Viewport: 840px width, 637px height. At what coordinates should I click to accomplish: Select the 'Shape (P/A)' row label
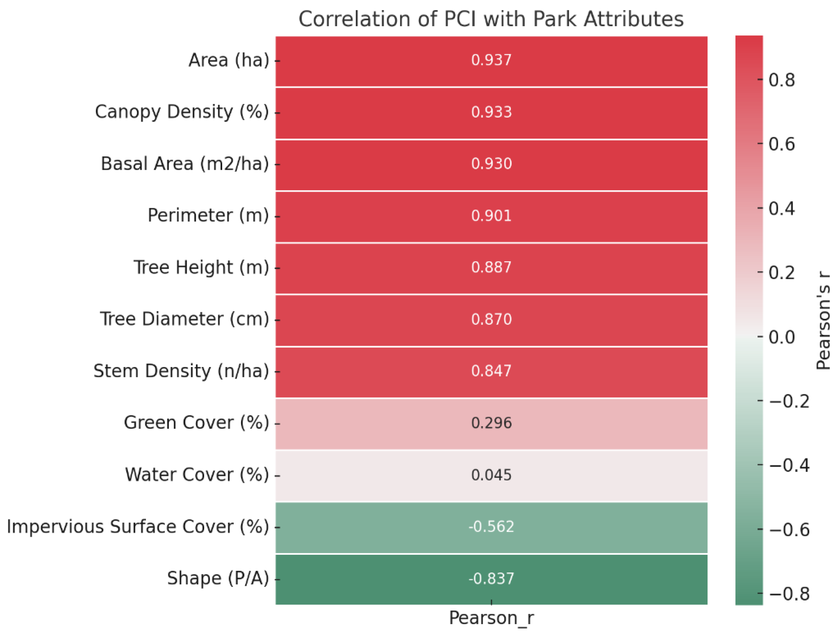coord(218,578)
